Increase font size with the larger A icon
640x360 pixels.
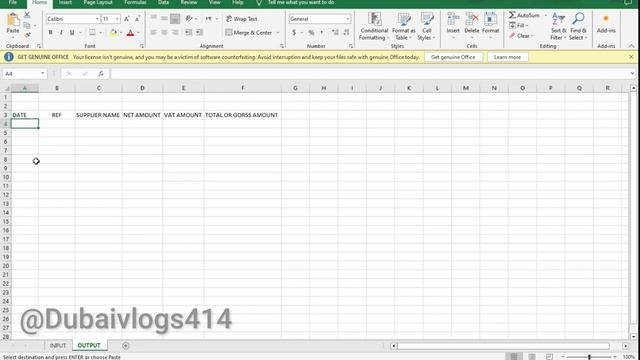point(127,19)
